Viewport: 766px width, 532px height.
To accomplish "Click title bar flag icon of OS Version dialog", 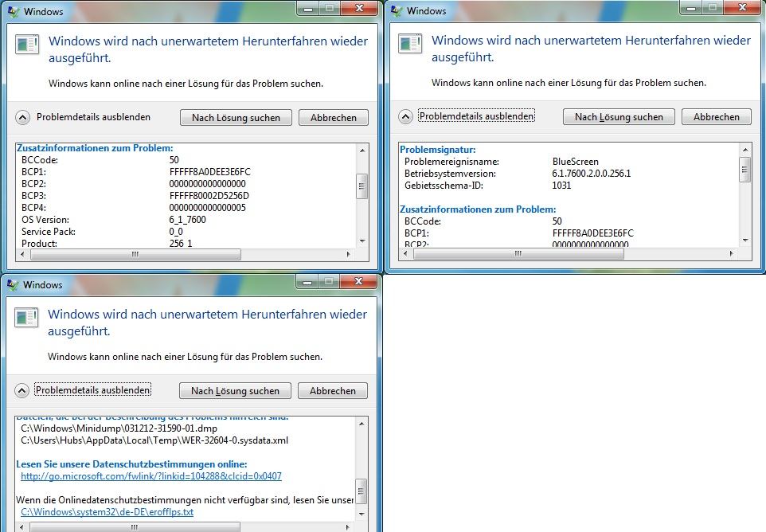I will click(14, 10).
